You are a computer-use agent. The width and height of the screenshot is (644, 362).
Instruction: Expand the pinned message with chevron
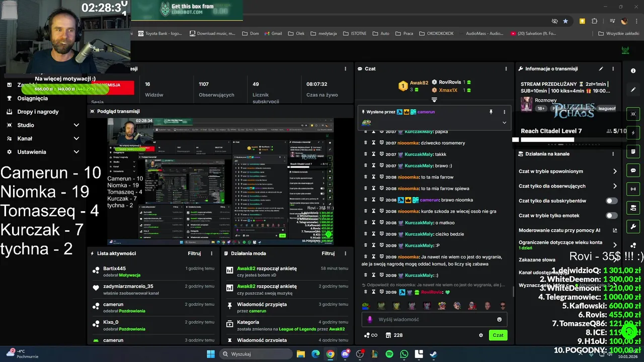[504, 123]
